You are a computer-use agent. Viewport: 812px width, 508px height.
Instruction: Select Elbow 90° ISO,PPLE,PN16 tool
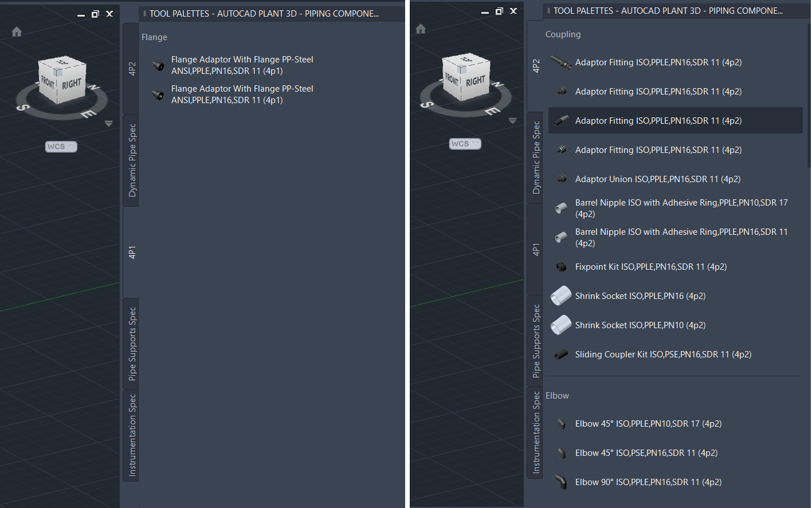click(x=676, y=482)
